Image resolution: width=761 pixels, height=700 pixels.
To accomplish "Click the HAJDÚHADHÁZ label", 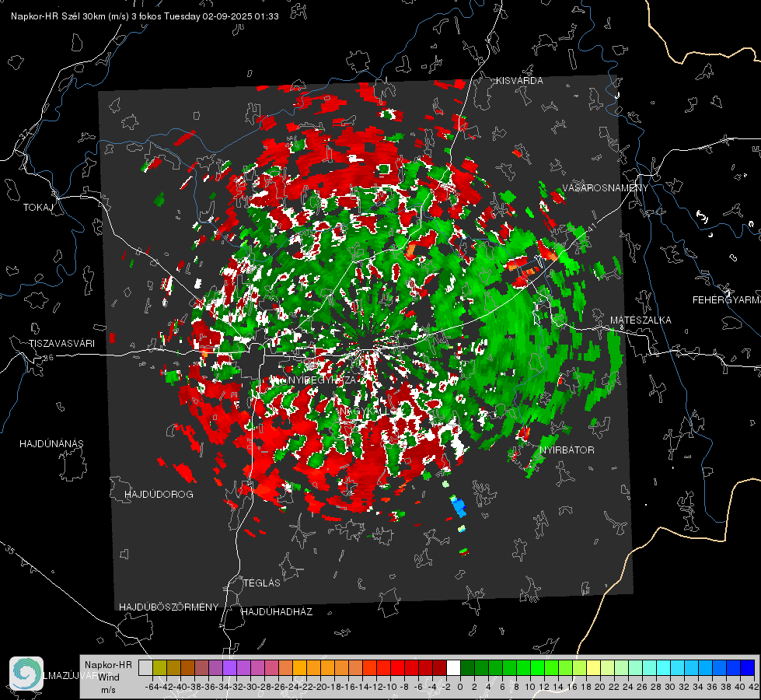I will pyautogui.click(x=277, y=612).
